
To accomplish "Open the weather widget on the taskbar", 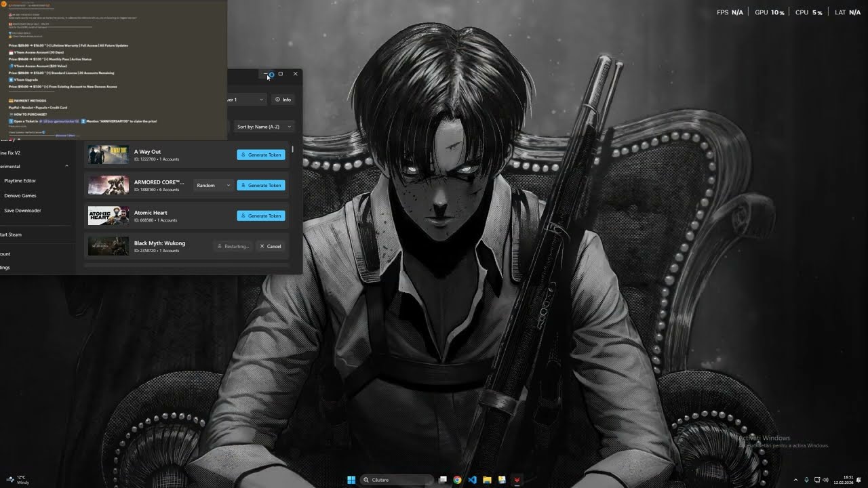I will (18, 480).
